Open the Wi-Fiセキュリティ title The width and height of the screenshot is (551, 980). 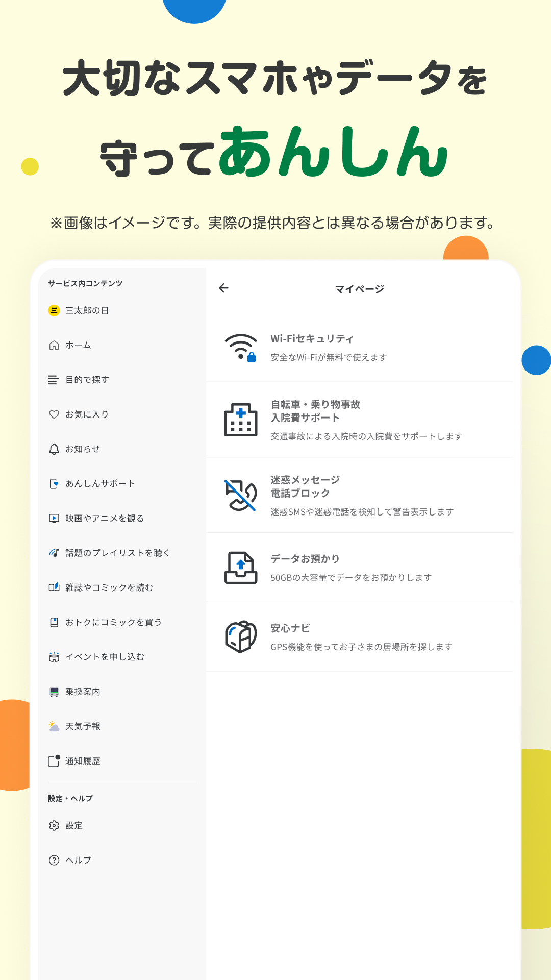[x=312, y=339]
